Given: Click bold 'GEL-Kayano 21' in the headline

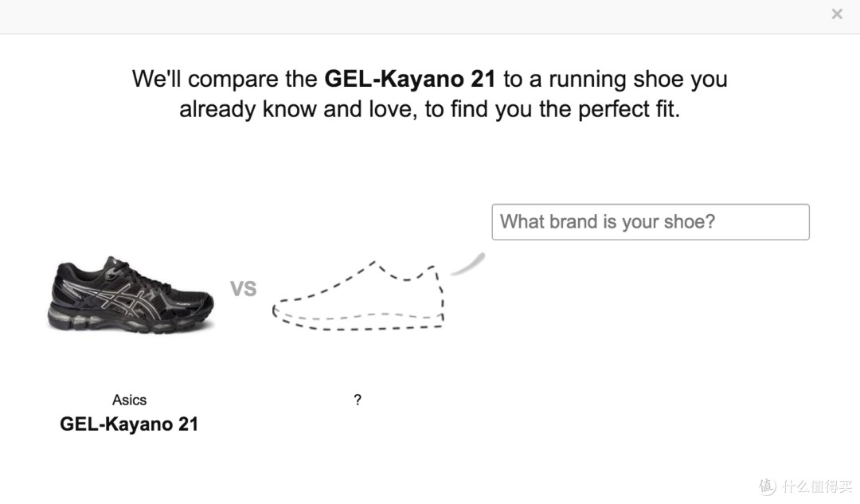Looking at the screenshot, I should coord(410,79).
